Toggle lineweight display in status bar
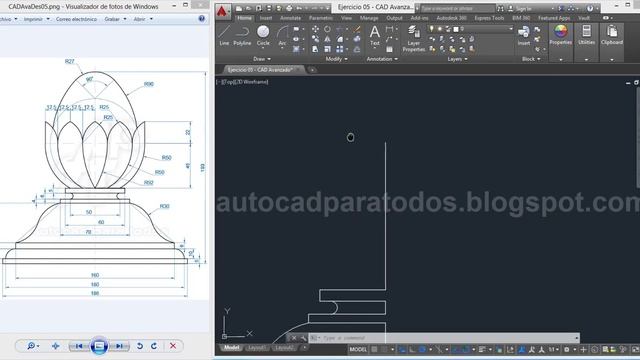Image resolution: width=640 pixels, height=360 pixels. [x=482, y=349]
